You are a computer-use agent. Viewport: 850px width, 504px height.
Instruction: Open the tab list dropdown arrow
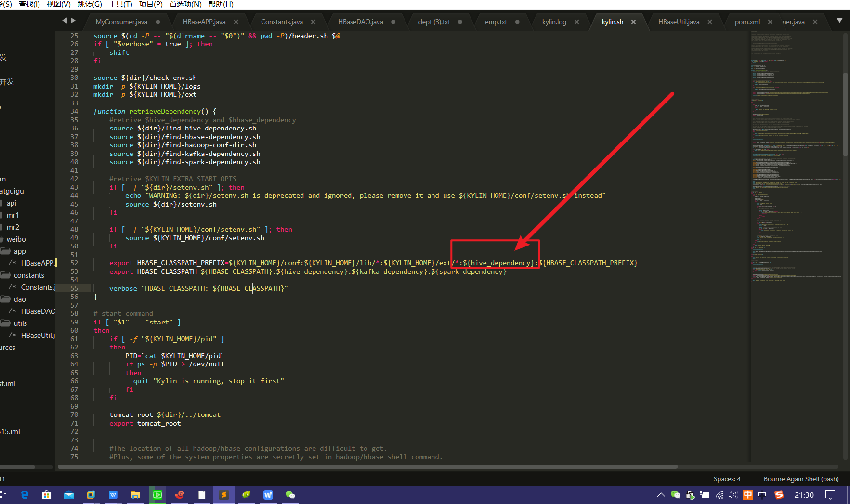tap(839, 20)
